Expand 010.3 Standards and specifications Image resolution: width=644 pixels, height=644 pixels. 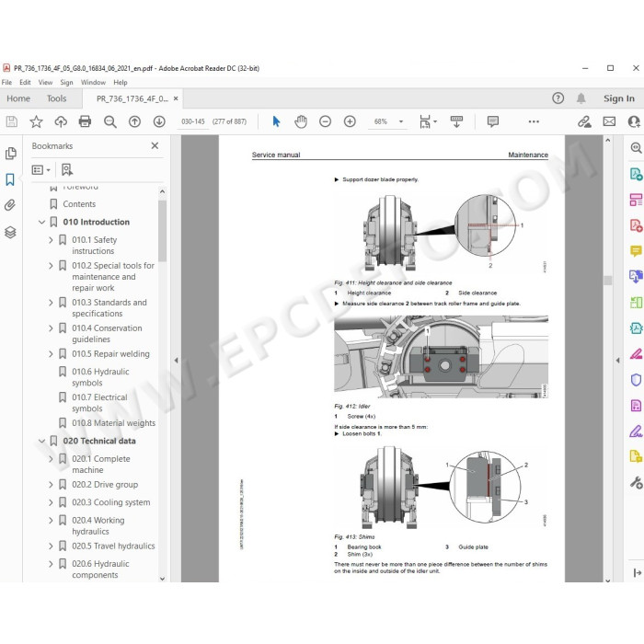[51, 303]
